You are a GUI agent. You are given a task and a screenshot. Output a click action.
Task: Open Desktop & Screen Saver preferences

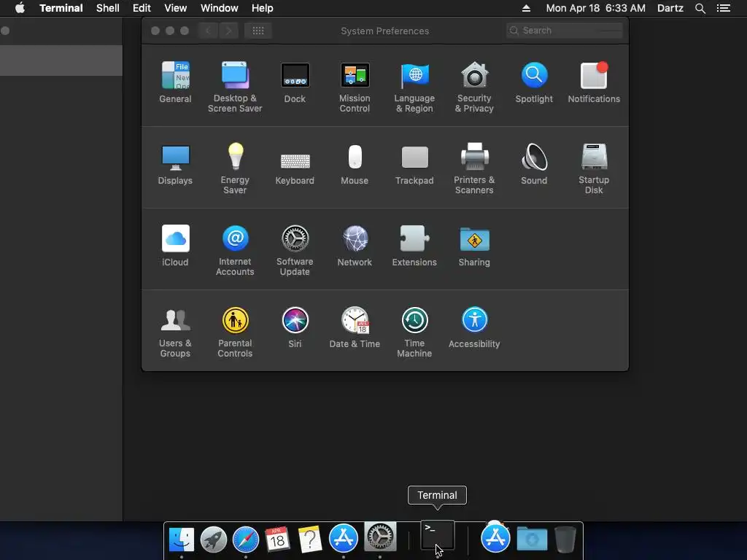235,87
